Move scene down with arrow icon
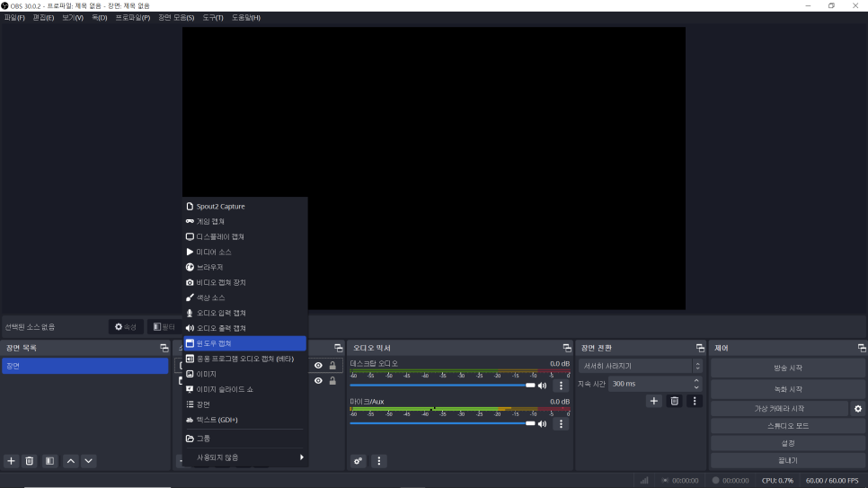This screenshot has width=868, height=488. [x=89, y=461]
